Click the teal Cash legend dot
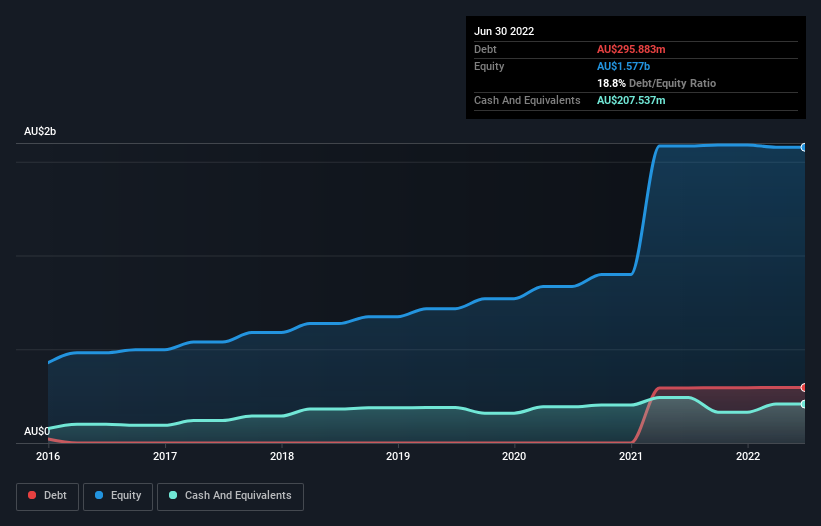This screenshot has height=526, width=821. tap(173, 495)
